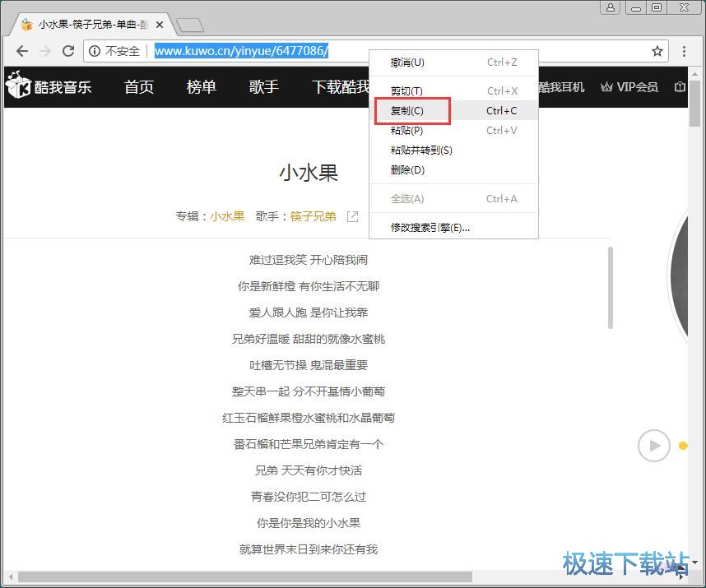Open the Chrome three-dot menu
This screenshot has height=588, width=706.
point(684,51)
